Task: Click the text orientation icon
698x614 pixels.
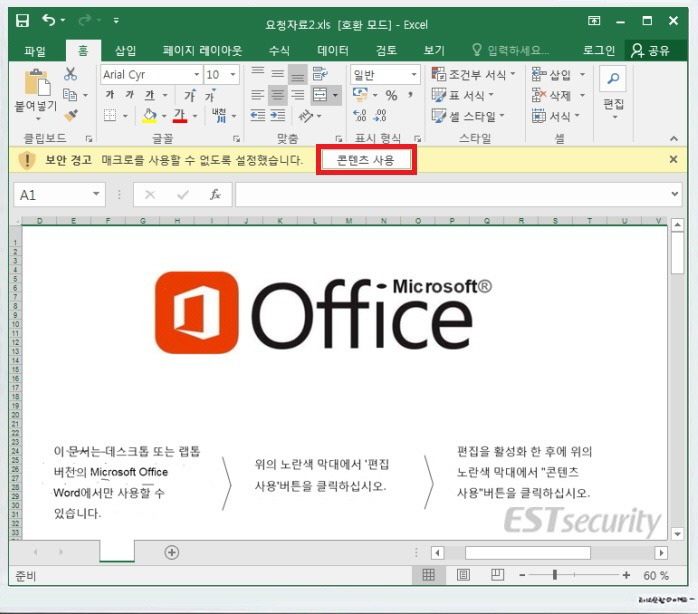Action: click(306, 116)
